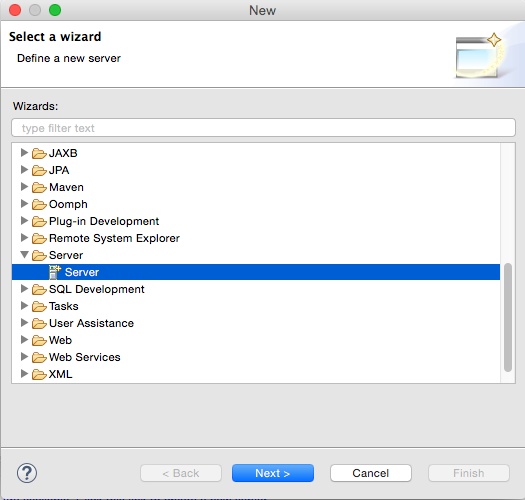Image resolution: width=525 pixels, height=500 pixels.
Task: Expand the Tasks category arrow
Action: pyautogui.click(x=24, y=306)
